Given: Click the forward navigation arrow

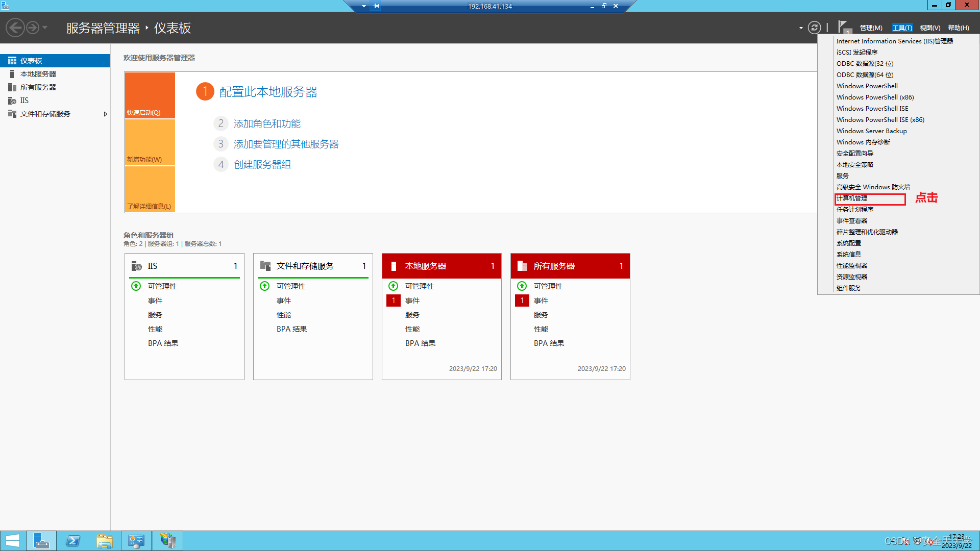Looking at the screenshot, I should point(33,28).
